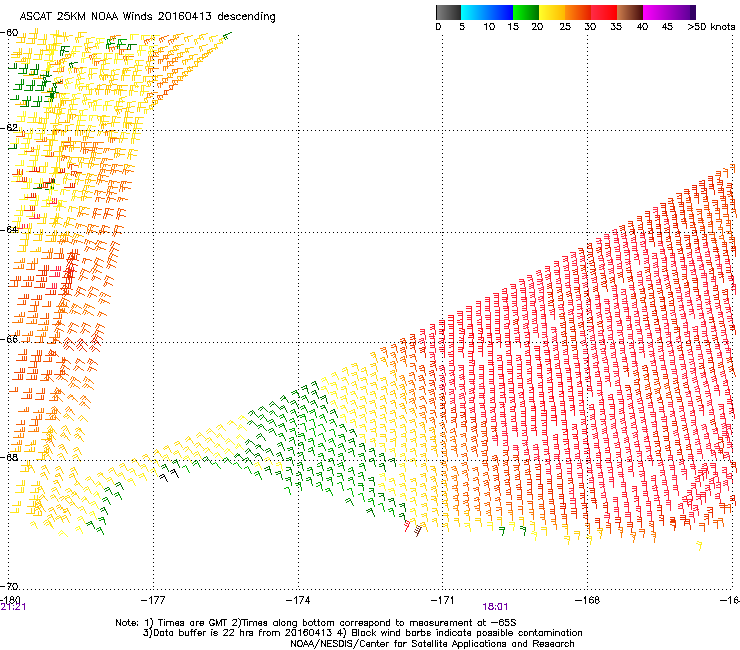Click the -174 longitude axis label
740x650 pixels.
click(298, 600)
